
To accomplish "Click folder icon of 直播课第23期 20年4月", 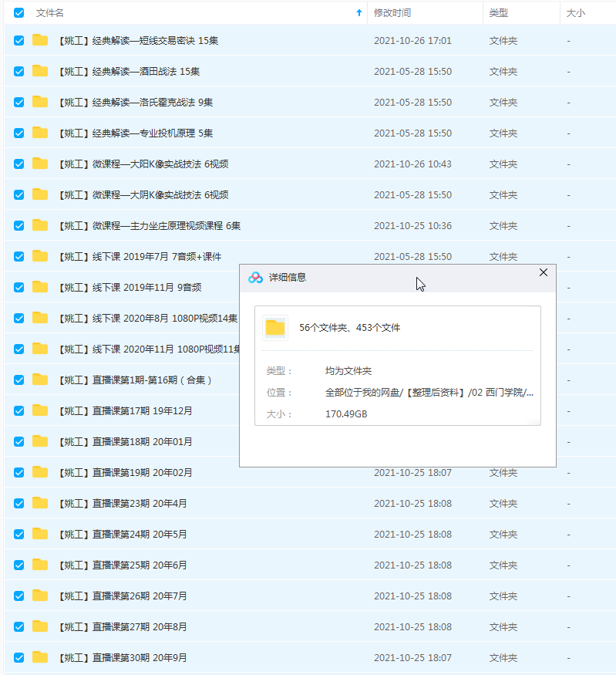I will (40, 503).
